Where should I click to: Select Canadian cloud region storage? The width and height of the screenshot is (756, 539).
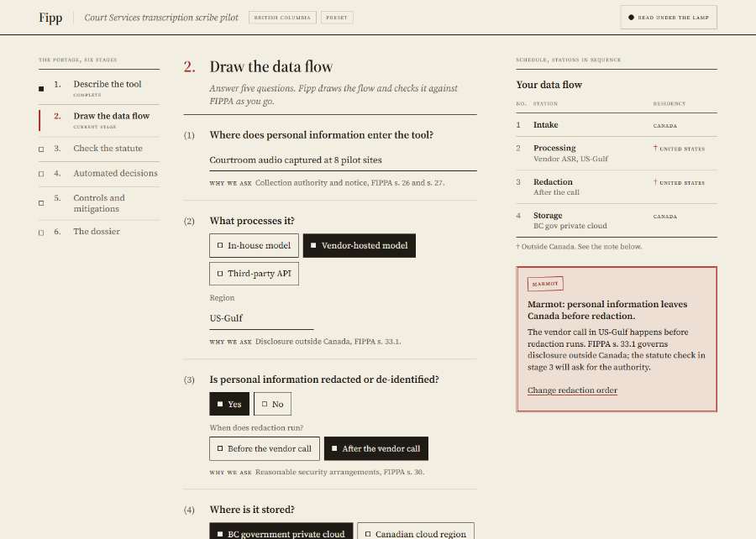416,531
